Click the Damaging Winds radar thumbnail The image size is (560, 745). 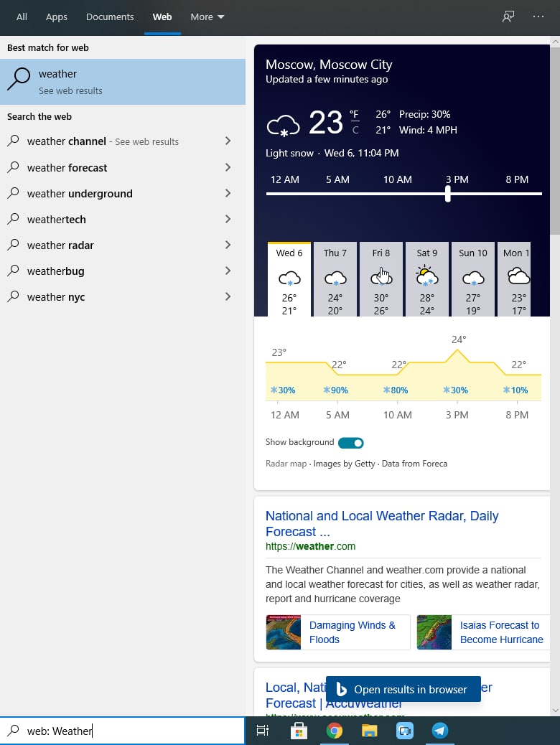point(284,632)
